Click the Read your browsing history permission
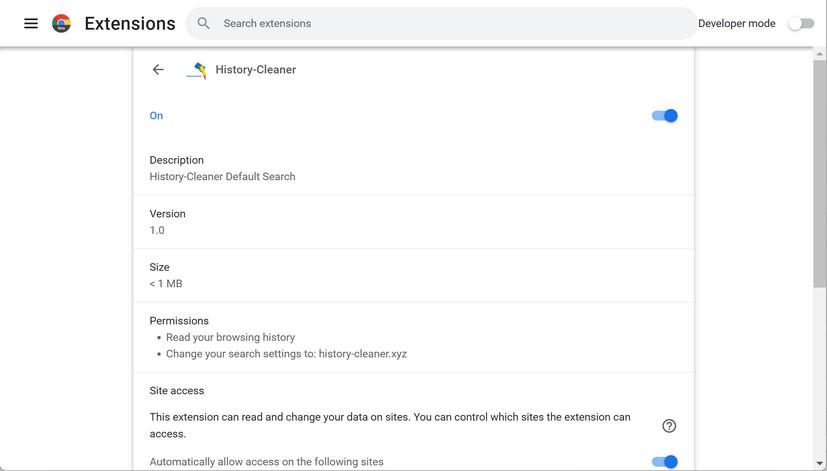 230,338
